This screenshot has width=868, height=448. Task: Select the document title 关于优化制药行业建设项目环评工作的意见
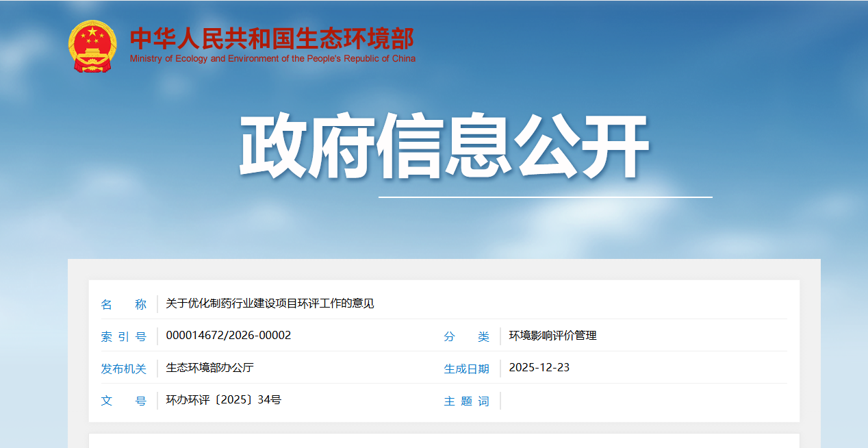(x=270, y=303)
